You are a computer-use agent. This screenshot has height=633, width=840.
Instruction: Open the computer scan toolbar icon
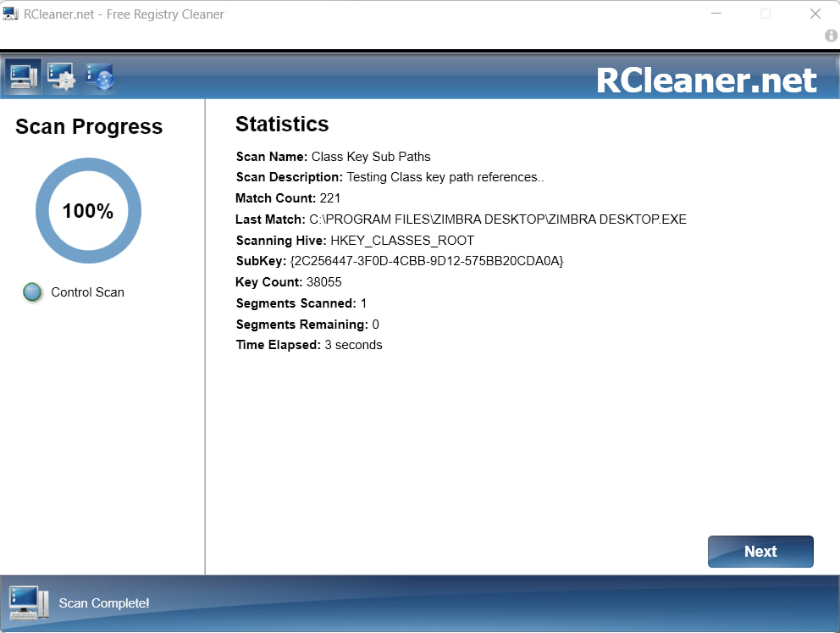coord(24,76)
